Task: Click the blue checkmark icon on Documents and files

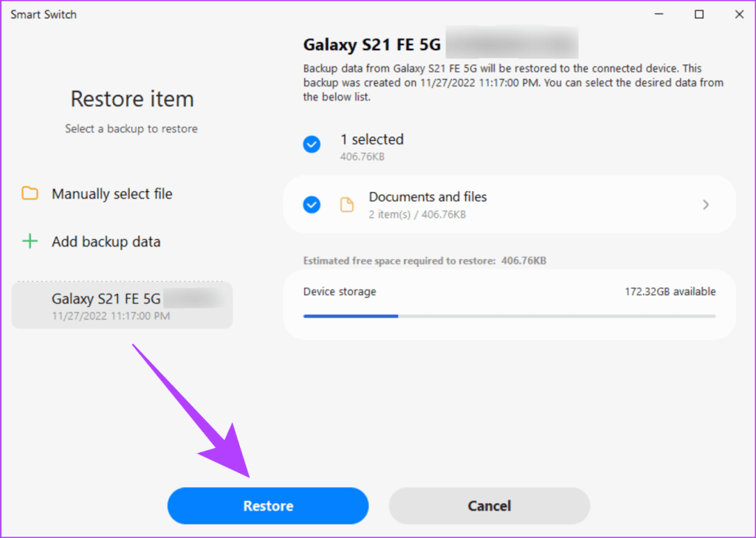Action: tap(312, 204)
